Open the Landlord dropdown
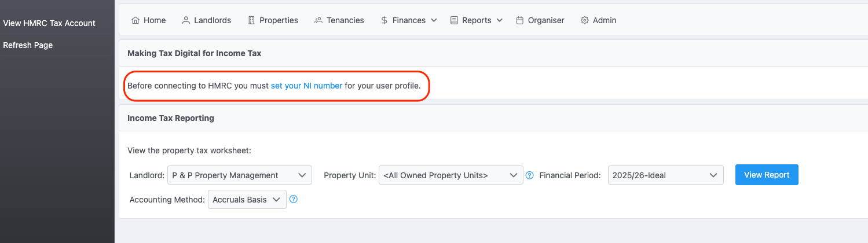 click(239, 175)
